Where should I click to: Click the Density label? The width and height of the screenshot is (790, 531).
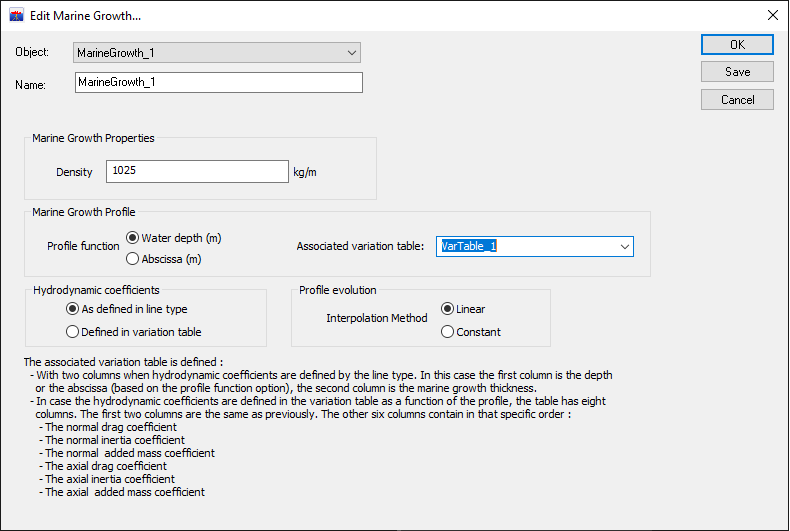[74, 172]
